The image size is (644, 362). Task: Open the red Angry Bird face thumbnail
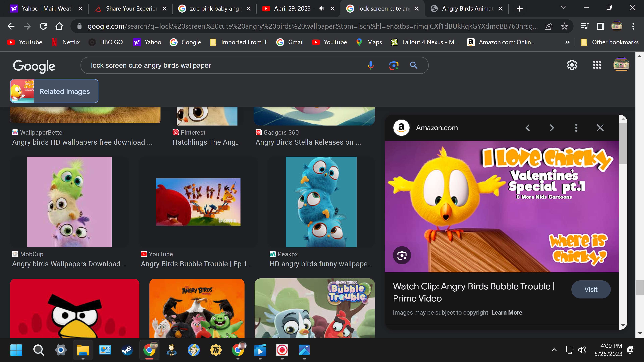pyautogui.click(x=74, y=308)
